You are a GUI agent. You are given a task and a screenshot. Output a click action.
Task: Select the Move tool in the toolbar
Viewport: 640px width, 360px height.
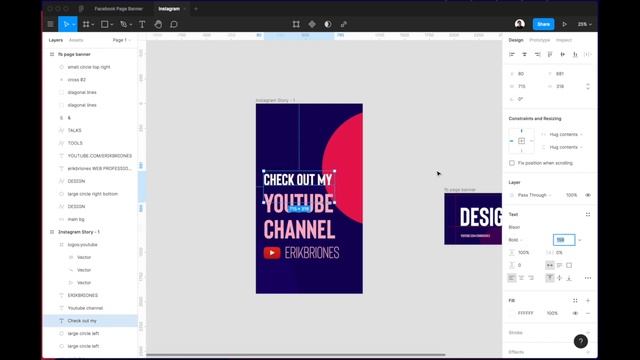(x=66, y=24)
